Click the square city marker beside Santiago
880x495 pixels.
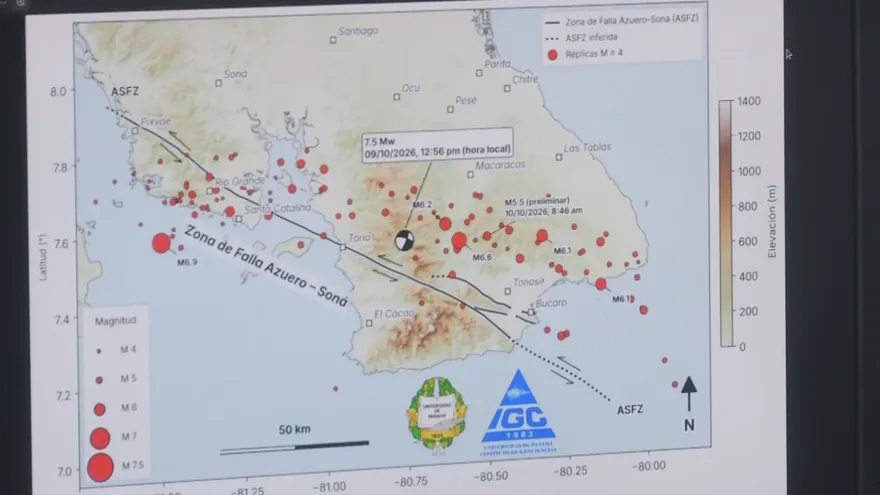coord(333,40)
